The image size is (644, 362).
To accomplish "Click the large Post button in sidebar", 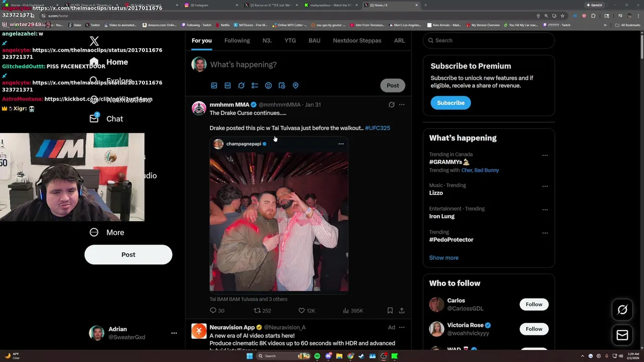I will (x=128, y=254).
